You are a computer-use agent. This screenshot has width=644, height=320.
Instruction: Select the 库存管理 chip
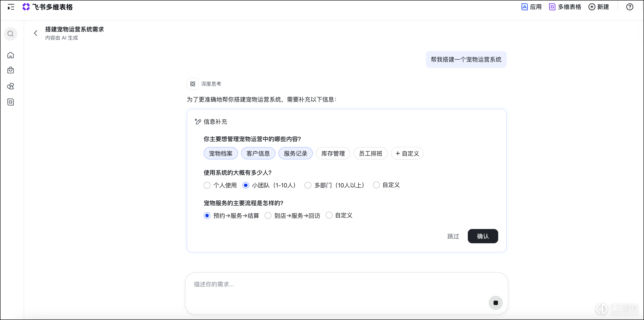click(x=333, y=153)
